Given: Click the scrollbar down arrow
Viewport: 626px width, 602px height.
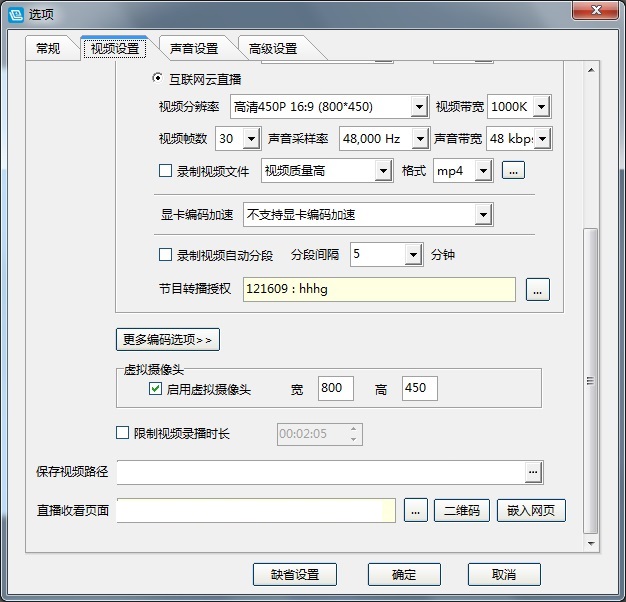Looking at the screenshot, I should 591,543.
